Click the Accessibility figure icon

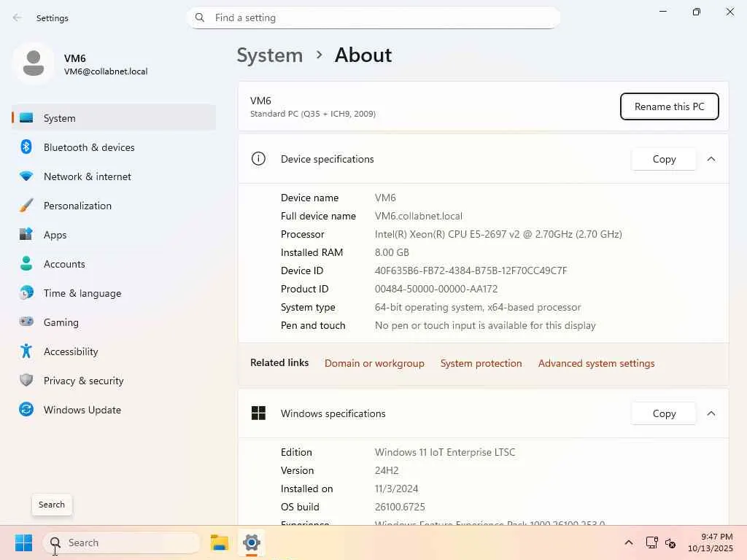[26, 351]
